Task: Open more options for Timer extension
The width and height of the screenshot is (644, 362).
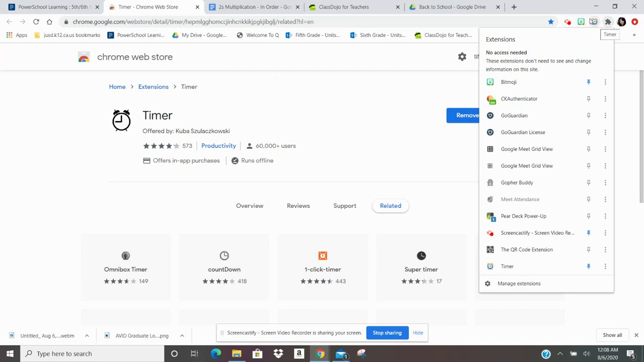Action: 605,266
